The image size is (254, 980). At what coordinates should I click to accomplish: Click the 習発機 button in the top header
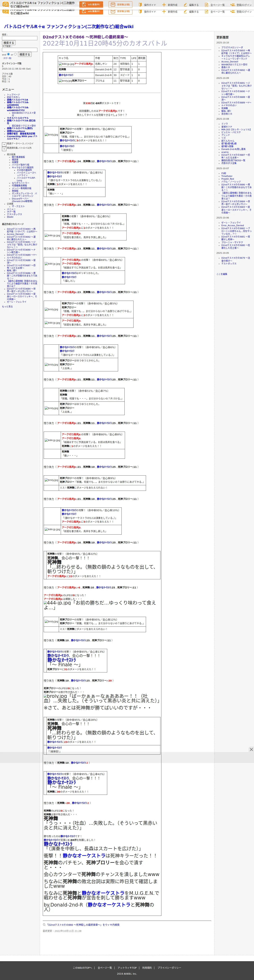click(120, 5)
